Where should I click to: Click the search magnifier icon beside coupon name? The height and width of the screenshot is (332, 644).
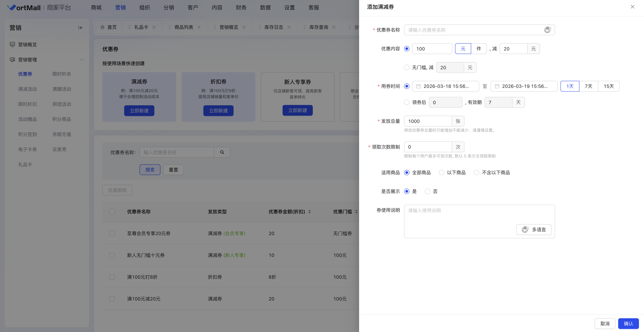click(222, 152)
